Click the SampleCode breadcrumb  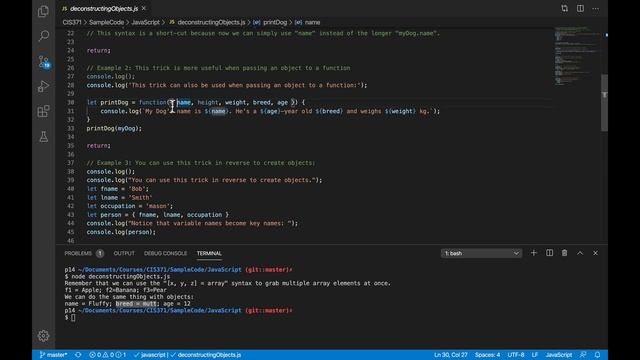click(x=106, y=22)
